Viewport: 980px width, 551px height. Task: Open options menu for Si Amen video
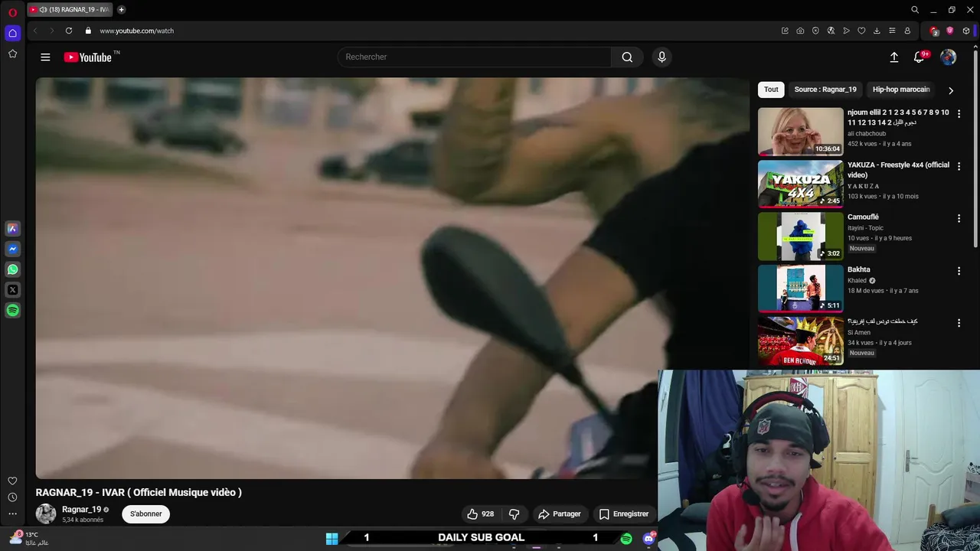point(959,323)
